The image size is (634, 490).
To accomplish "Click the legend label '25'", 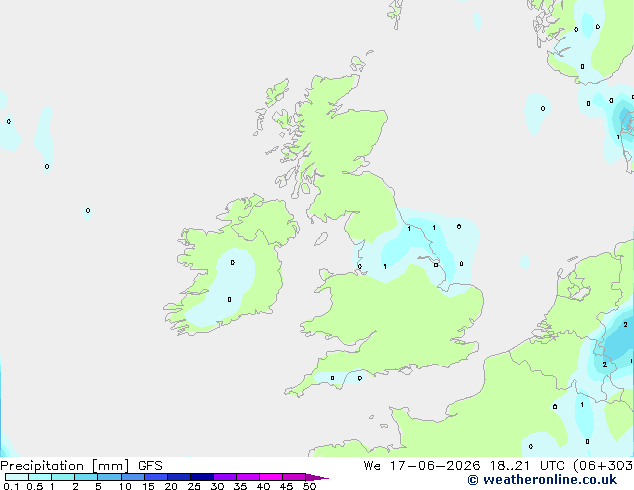I will (x=194, y=486).
